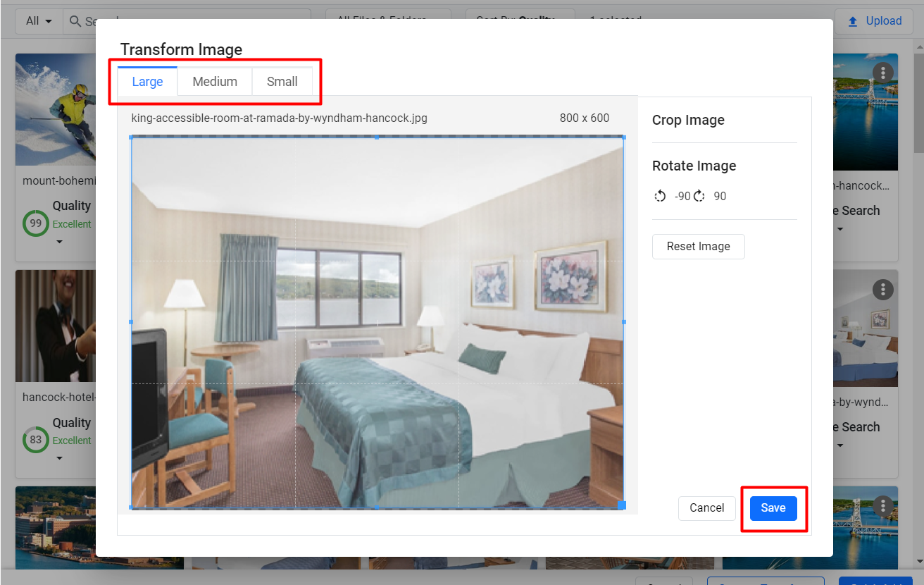The image size is (924, 585).
Task: Click the Transform Image dialog title
Action: point(181,49)
